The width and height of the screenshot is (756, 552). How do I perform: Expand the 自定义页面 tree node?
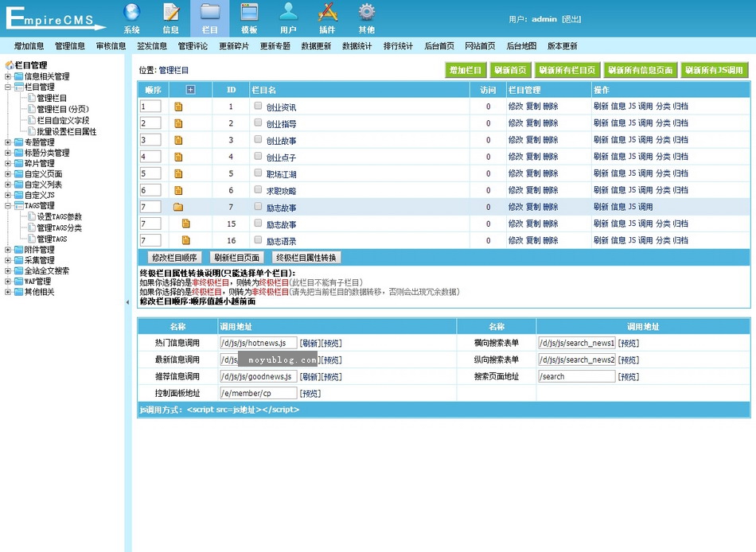tap(8, 174)
